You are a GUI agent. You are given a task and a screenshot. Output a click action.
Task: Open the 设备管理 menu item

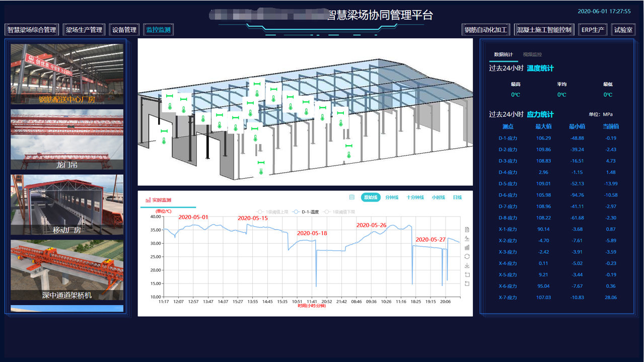tap(124, 30)
